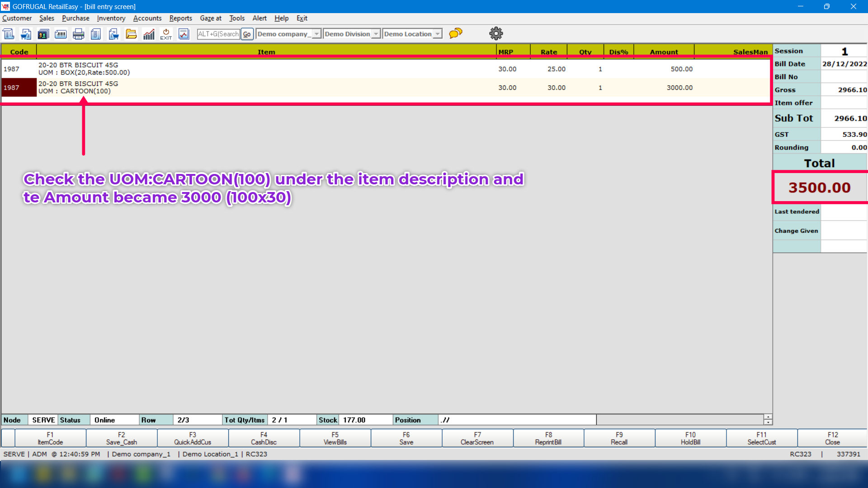Screen dimensions: 868x488
Task: Expand the Demo Location dropdown
Action: click(437, 34)
